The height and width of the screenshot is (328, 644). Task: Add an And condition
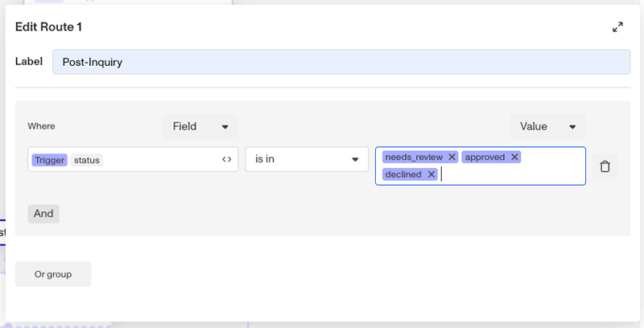[43, 214]
